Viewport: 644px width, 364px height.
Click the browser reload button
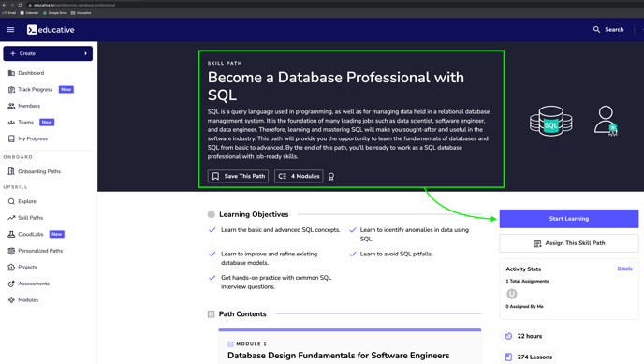click(21, 5)
